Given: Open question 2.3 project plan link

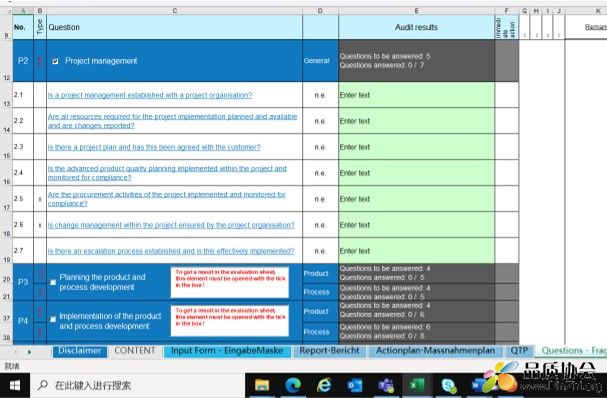Looking at the screenshot, I should (x=154, y=147).
